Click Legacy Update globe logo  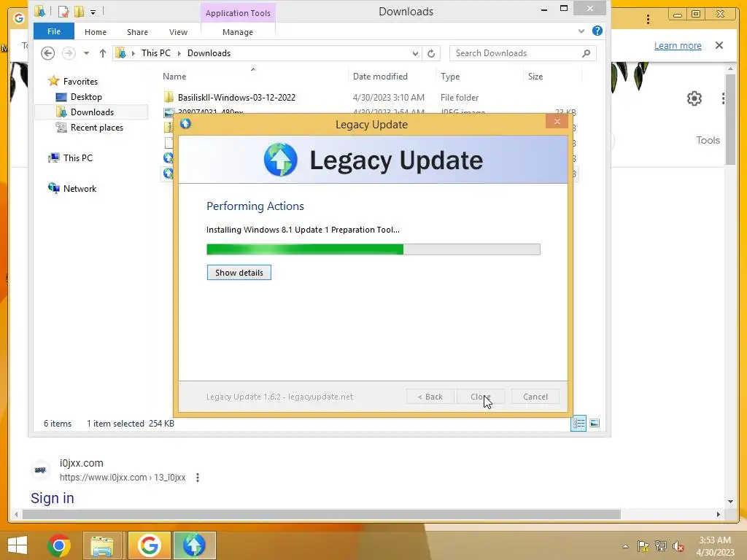click(281, 160)
